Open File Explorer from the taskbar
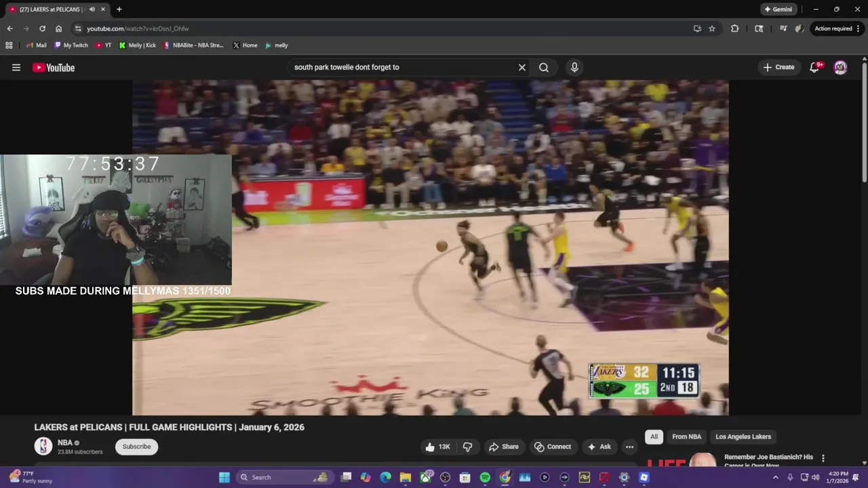Screen dimensions: 868x488 point(406,477)
